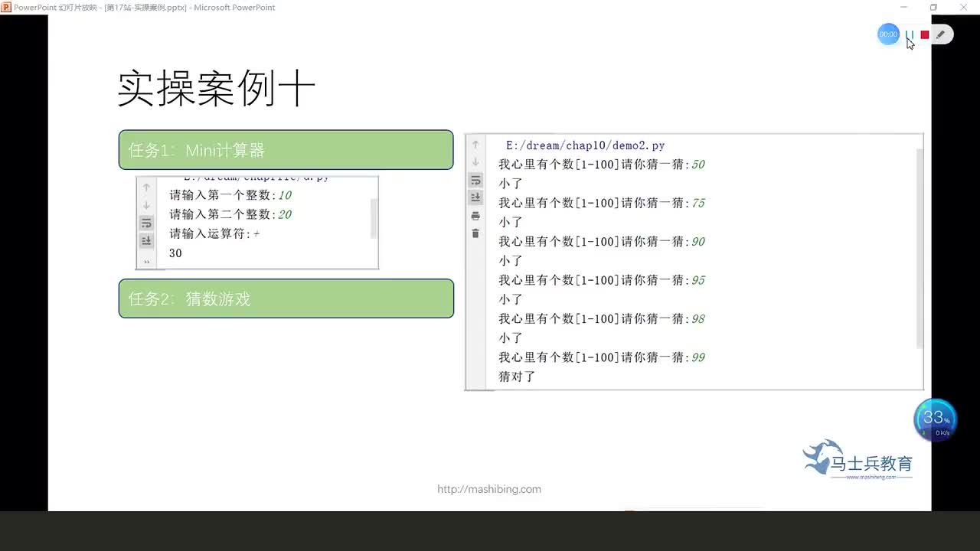The height and width of the screenshot is (551, 980).
Task: Click the 马士兵教育 logo
Action: tap(858, 459)
